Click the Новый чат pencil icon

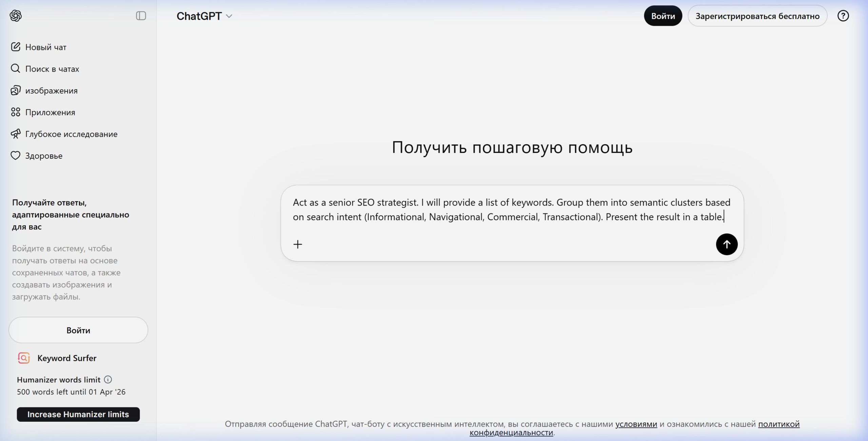point(16,47)
